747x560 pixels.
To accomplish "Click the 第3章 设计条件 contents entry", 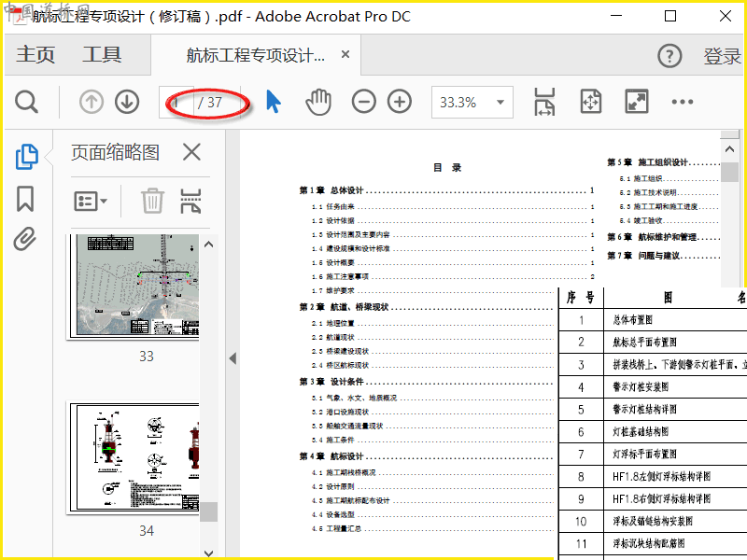I will [427, 382].
